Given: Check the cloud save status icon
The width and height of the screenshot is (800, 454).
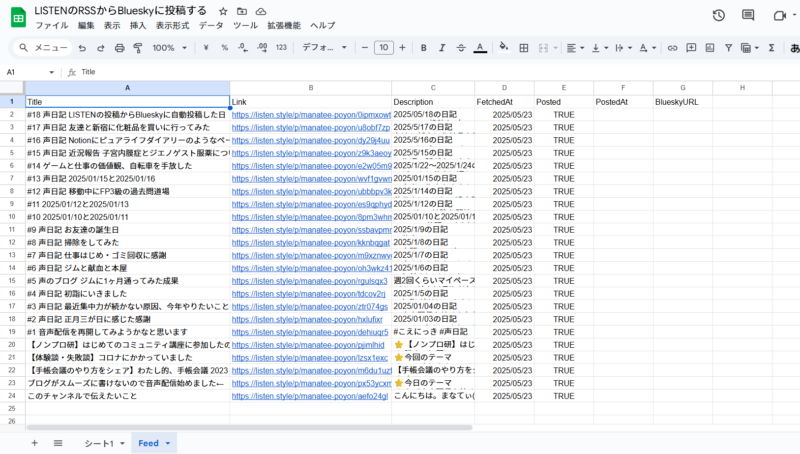Looking at the screenshot, I should pyautogui.click(x=261, y=11).
